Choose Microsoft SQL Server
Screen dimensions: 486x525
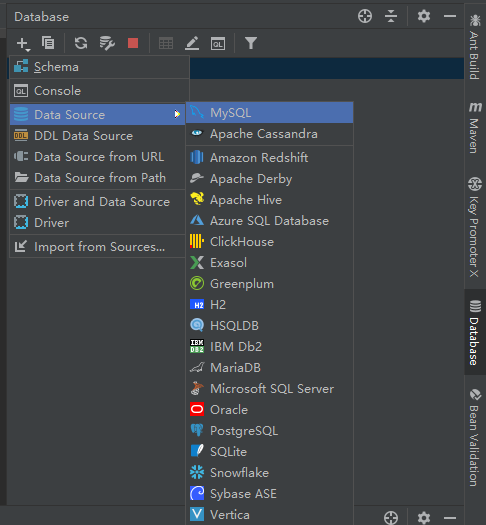(269, 389)
